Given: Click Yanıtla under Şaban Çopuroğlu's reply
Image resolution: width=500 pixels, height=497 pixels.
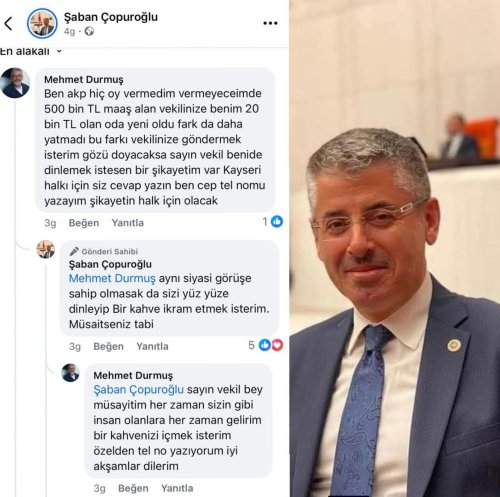Looking at the screenshot, I should coord(152,346).
